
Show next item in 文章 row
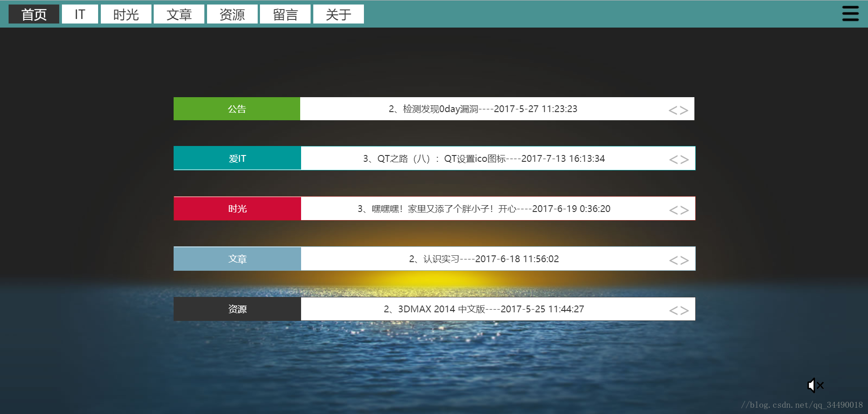[x=684, y=260]
